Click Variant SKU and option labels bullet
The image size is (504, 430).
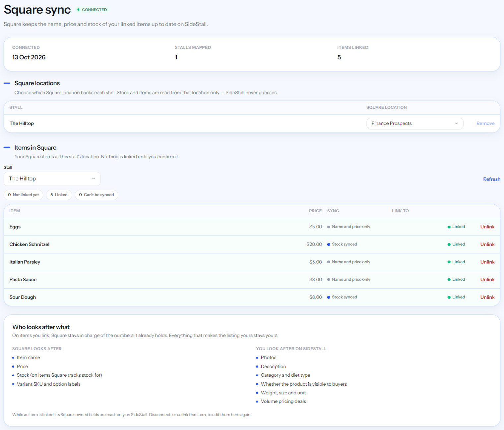49,384
